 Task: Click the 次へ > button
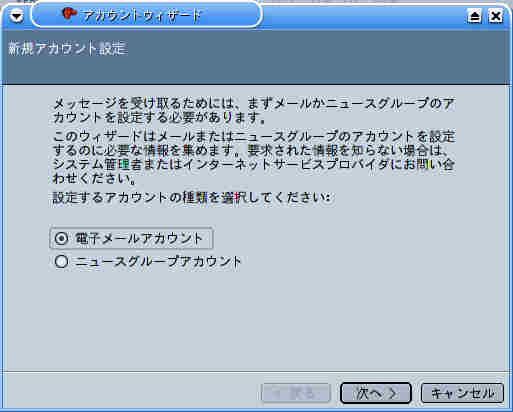tap(376, 393)
